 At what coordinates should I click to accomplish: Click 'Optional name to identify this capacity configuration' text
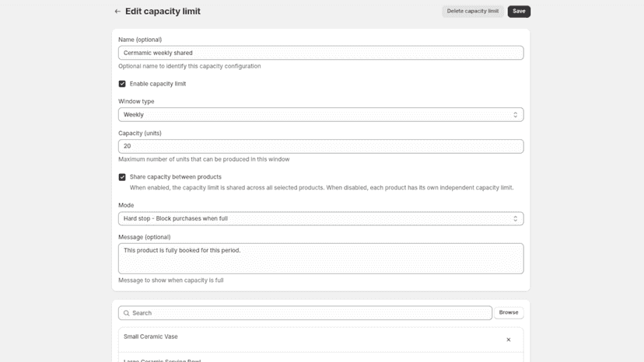point(189,66)
